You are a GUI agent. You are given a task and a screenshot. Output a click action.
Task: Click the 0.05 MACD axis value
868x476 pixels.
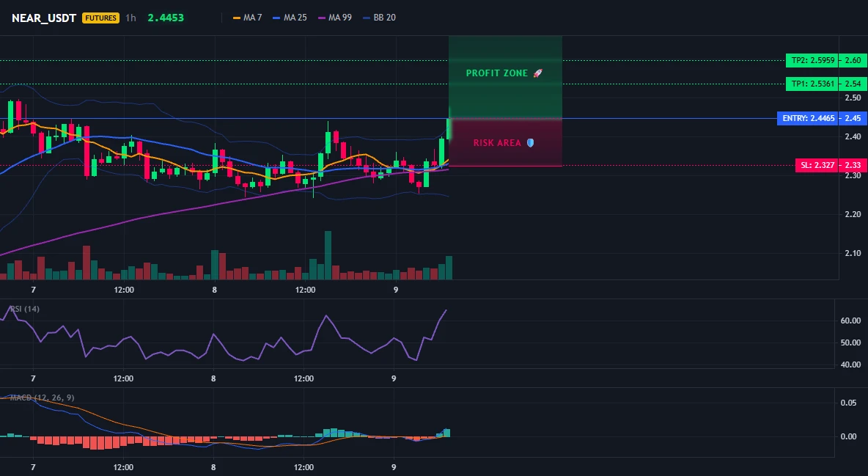[849, 403]
